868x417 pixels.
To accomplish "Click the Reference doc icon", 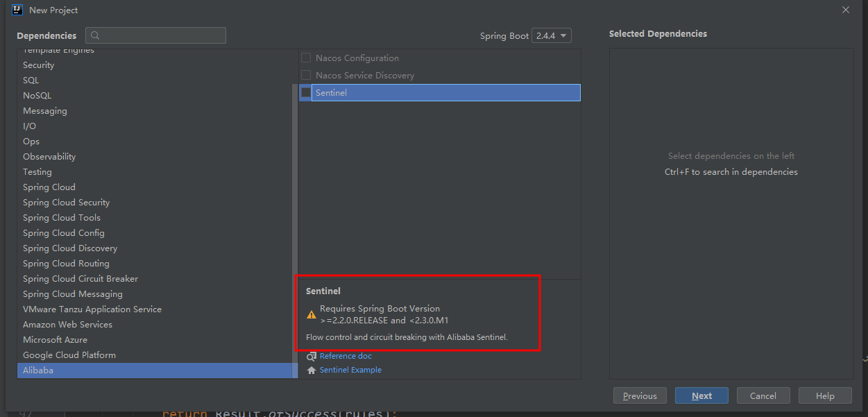I will [x=312, y=356].
